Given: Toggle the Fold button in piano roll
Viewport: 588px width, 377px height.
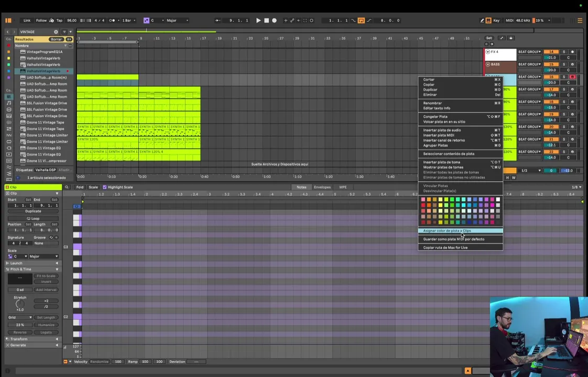Looking at the screenshot, I should point(80,187).
